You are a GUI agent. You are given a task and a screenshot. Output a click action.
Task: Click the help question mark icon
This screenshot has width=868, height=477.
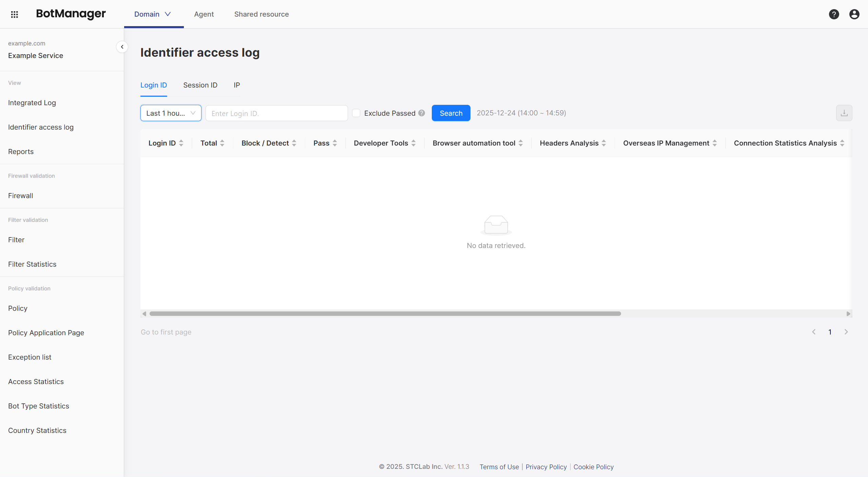point(834,14)
